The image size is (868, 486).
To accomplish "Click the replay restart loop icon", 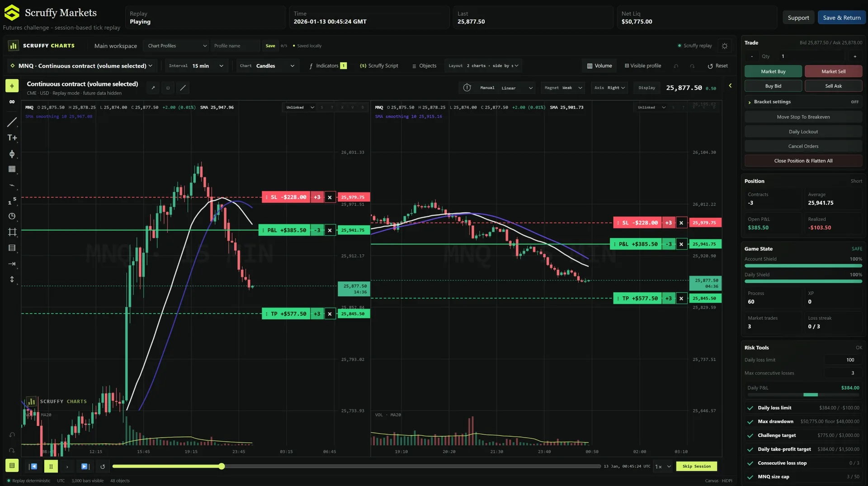I will pos(103,467).
